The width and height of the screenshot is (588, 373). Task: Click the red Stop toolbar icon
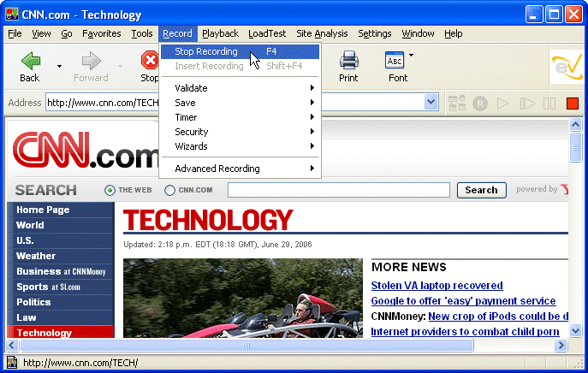point(150,61)
